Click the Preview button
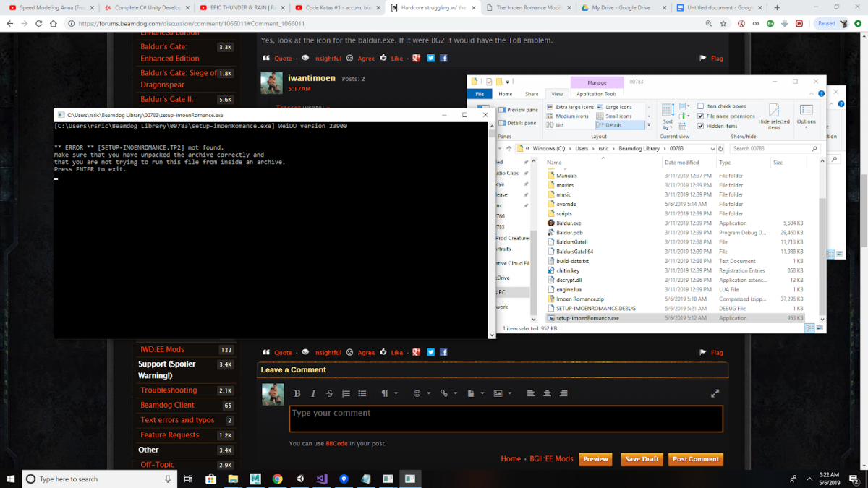The width and height of the screenshot is (868, 488). click(x=595, y=459)
